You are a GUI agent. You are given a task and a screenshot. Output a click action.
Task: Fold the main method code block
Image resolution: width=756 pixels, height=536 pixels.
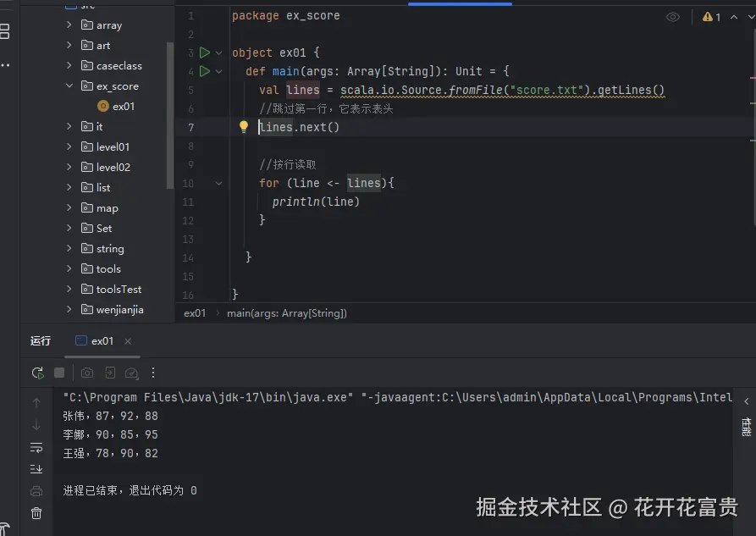tap(219, 71)
